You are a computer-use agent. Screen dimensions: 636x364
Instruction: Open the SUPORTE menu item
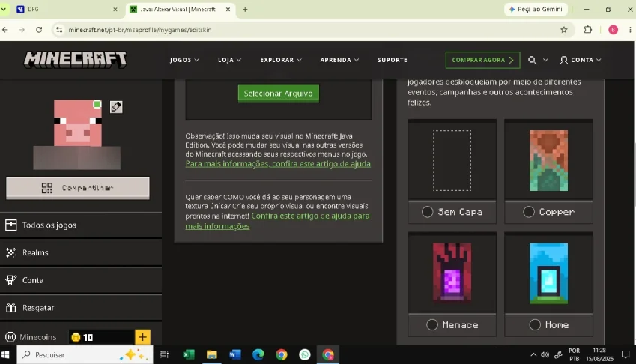[393, 60]
